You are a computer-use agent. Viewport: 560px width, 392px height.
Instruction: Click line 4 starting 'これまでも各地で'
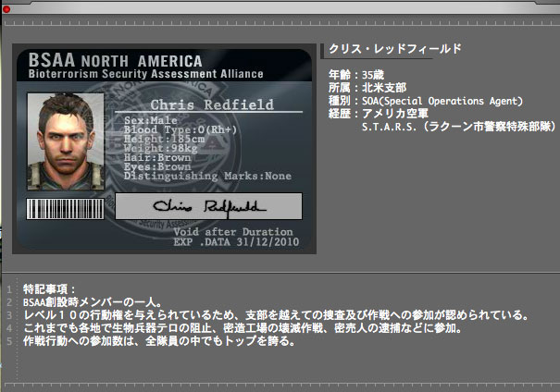[243, 328]
